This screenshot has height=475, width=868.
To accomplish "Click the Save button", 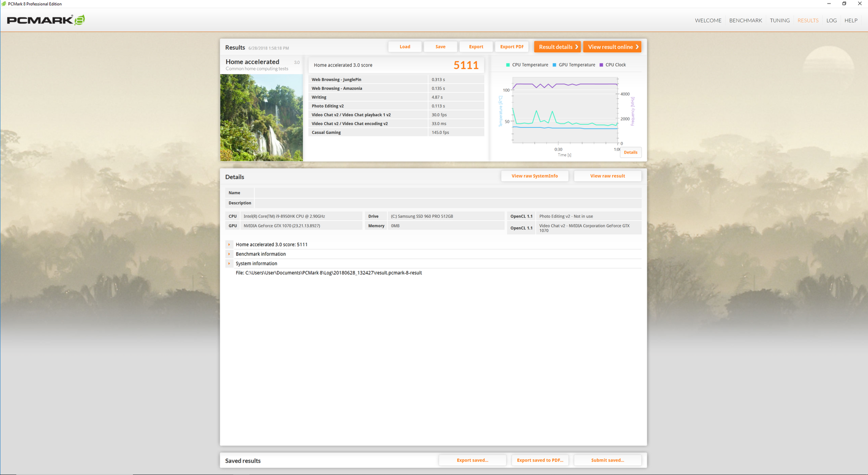I will [440, 47].
